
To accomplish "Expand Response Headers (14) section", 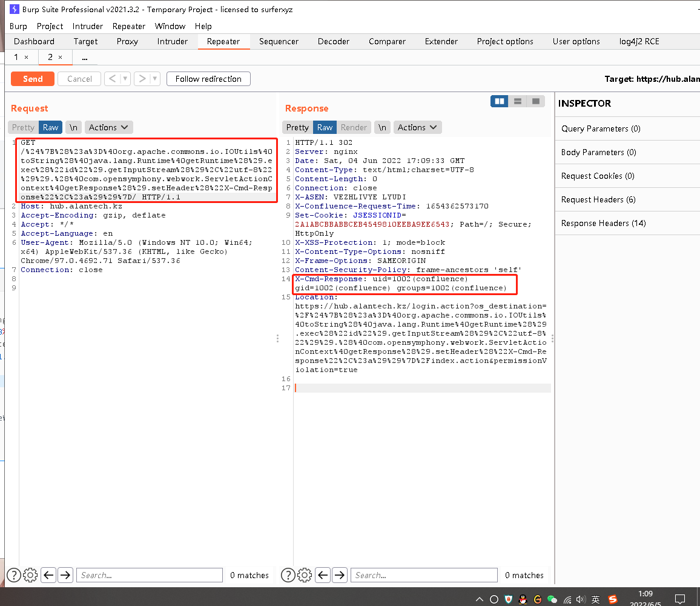I will coord(628,224).
